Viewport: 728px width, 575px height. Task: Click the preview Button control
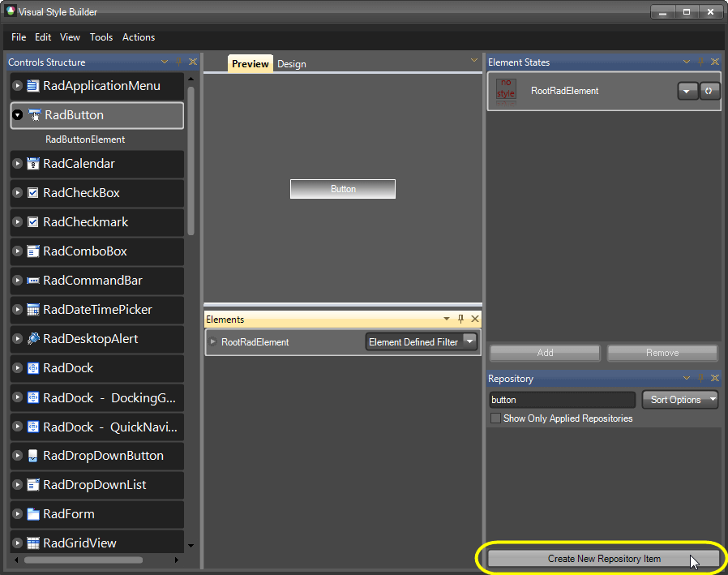click(x=343, y=189)
